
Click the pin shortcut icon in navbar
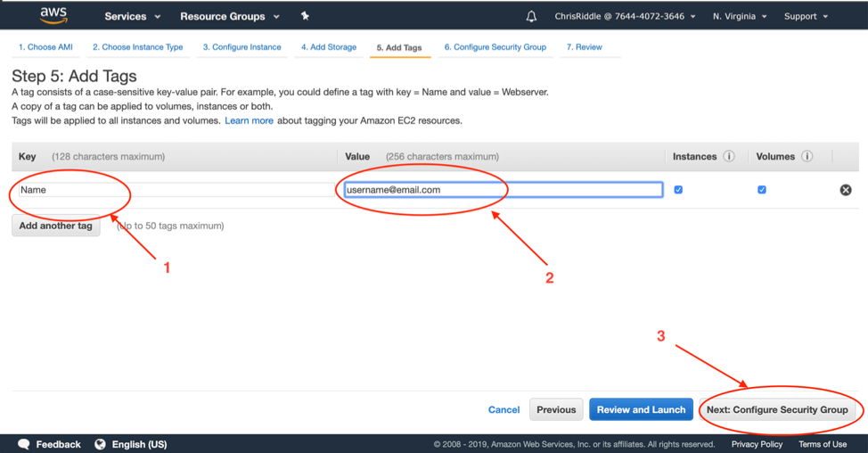click(x=305, y=16)
